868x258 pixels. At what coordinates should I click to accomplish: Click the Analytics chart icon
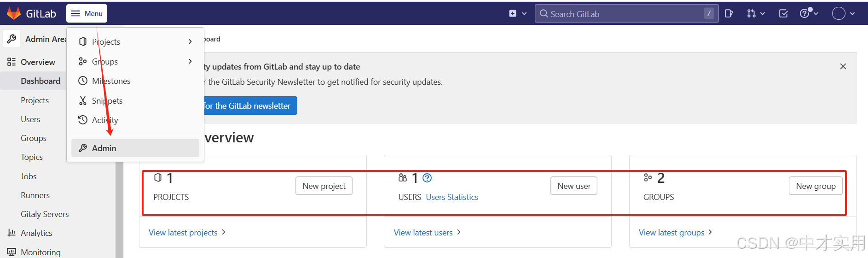[x=12, y=233]
